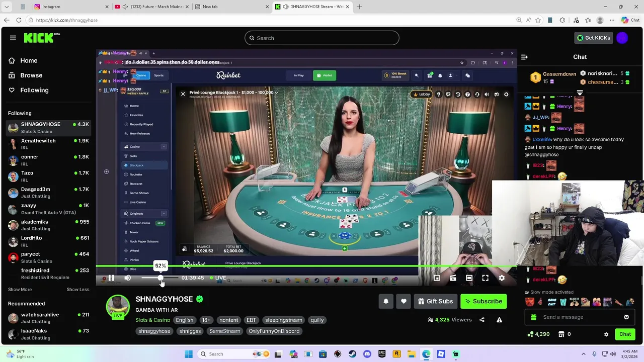The height and width of the screenshot is (362, 644).
Task: Select the sleepingstream tag
Action: pyautogui.click(x=283, y=320)
